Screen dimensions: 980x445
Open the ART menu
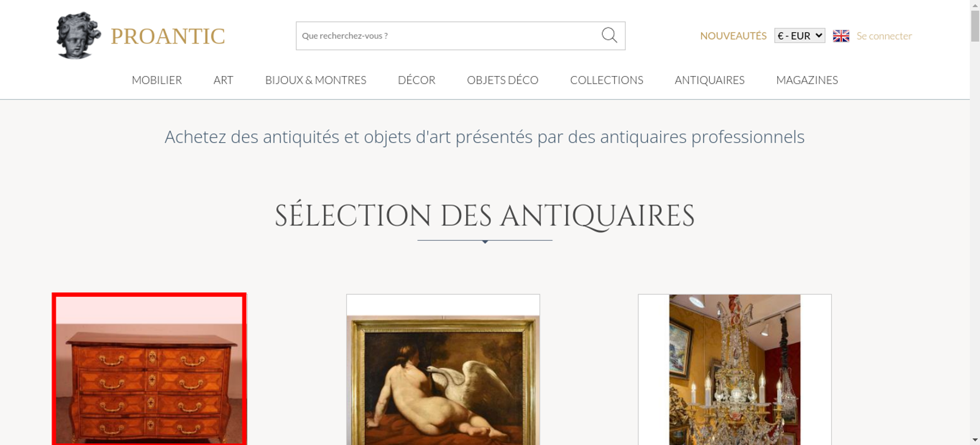[x=223, y=80]
